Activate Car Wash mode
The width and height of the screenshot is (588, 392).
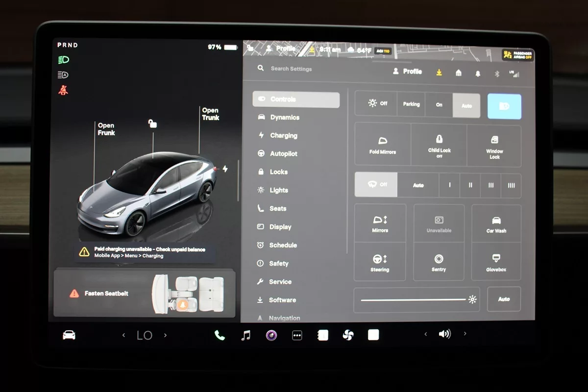click(496, 224)
